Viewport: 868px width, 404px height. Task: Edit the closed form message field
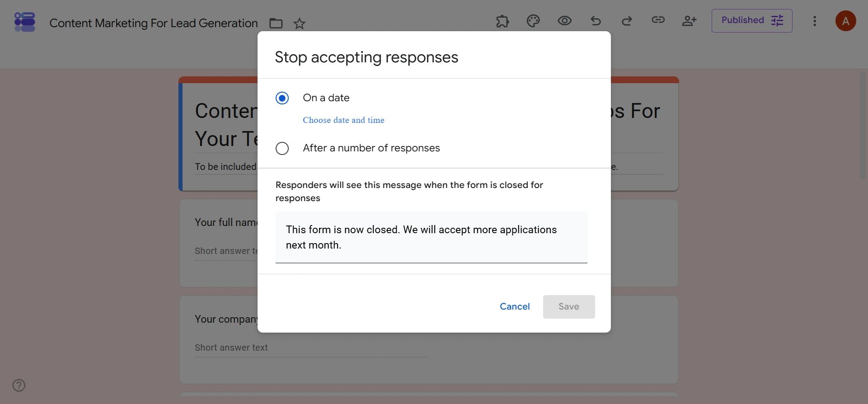tap(432, 237)
